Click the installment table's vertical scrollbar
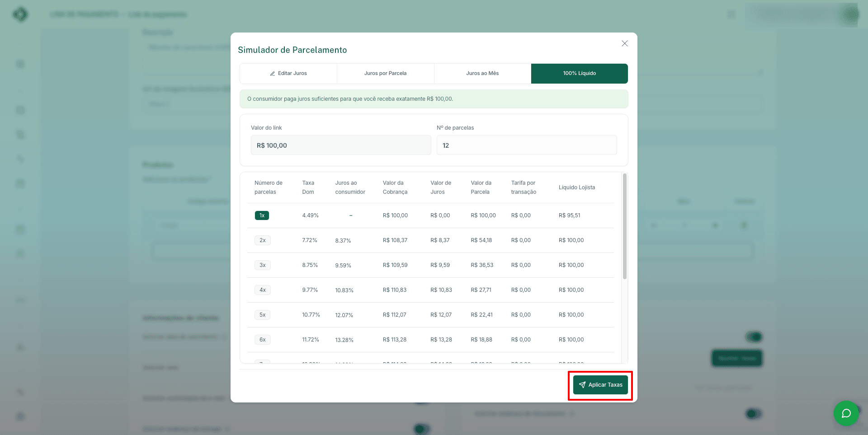The width and height of the screenshot is (868, 435). 624,226
